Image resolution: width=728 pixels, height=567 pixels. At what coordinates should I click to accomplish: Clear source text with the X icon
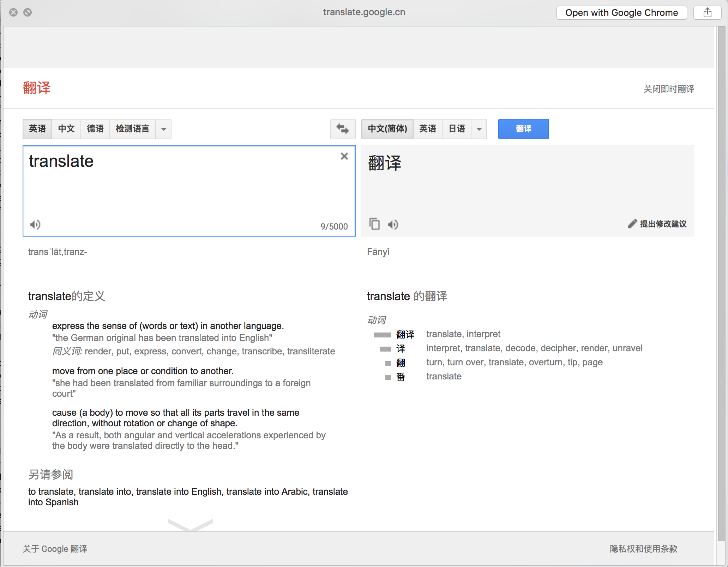point(344,156)
